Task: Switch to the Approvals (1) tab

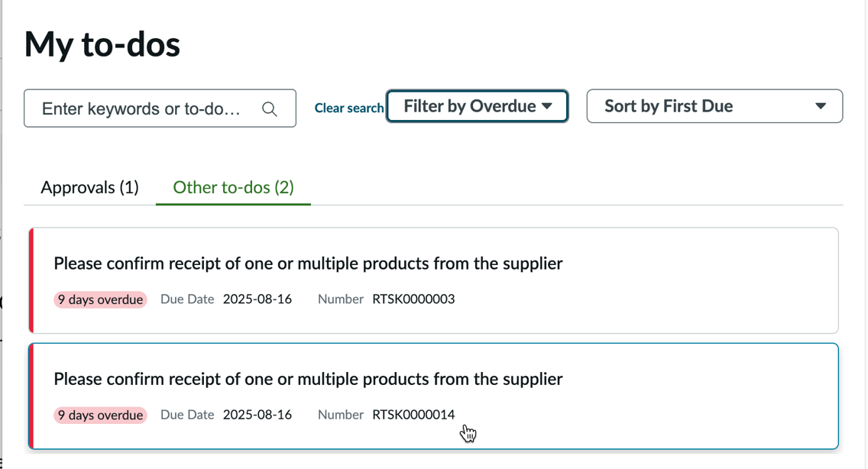Action: pyautogui.click(x=89, y=188)
